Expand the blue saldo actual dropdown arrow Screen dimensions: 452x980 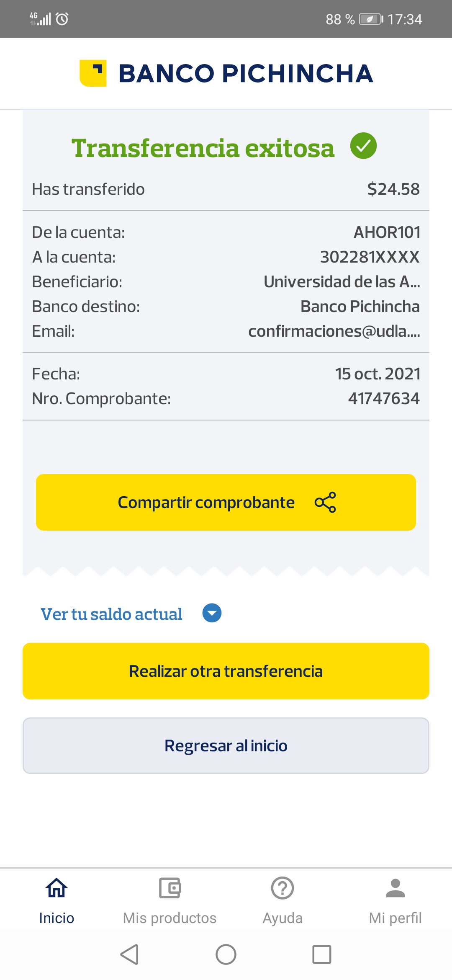212,613
